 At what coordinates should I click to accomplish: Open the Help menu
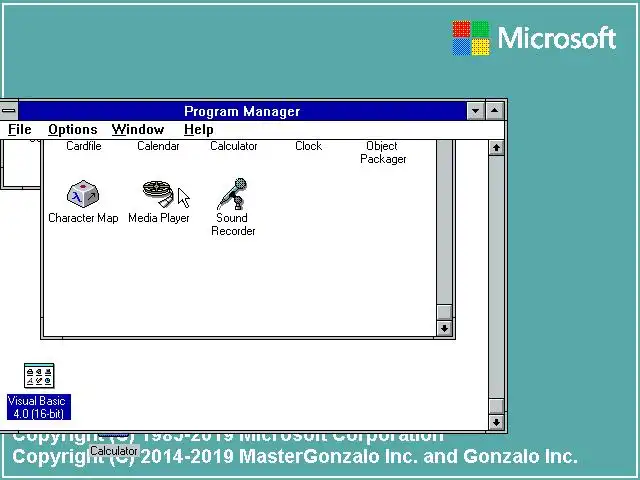click(198, 130)
